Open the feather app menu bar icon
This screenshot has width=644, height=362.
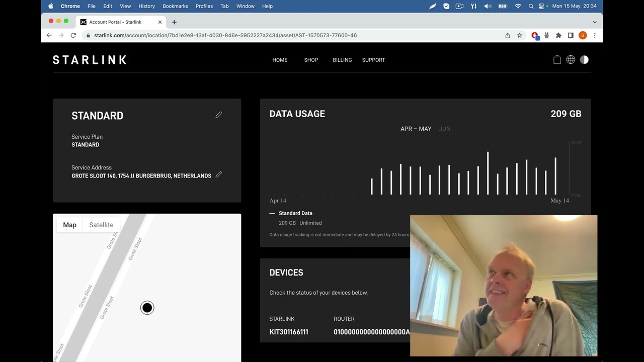[x=433, y=6]
